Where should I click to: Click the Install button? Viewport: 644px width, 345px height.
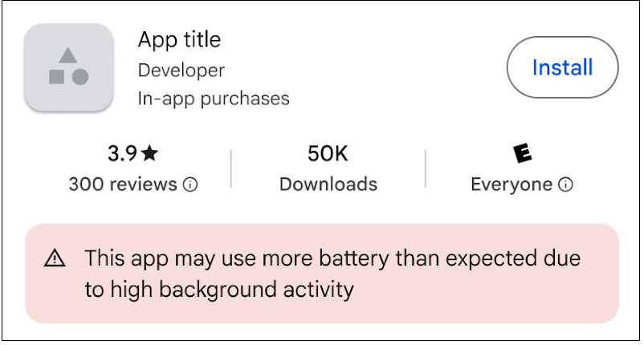[x=562, y=67]
